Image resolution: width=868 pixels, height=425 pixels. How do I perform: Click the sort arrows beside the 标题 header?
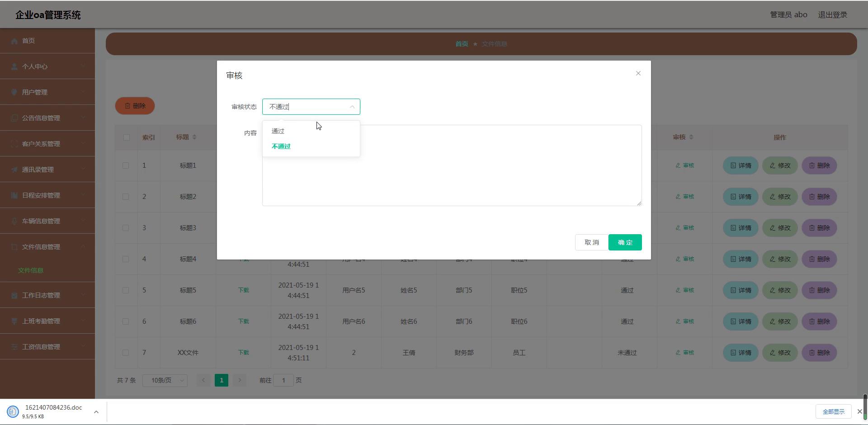[194, 137]
